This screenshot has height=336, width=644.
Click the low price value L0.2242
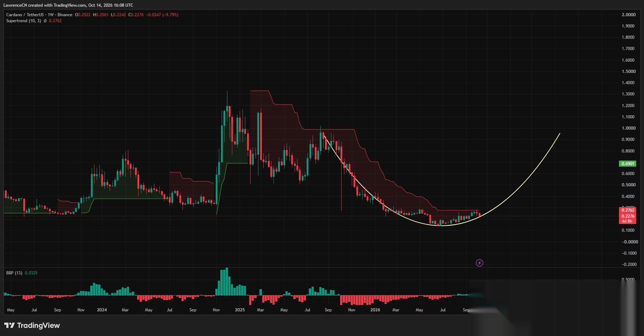click(x=118, y=15)
